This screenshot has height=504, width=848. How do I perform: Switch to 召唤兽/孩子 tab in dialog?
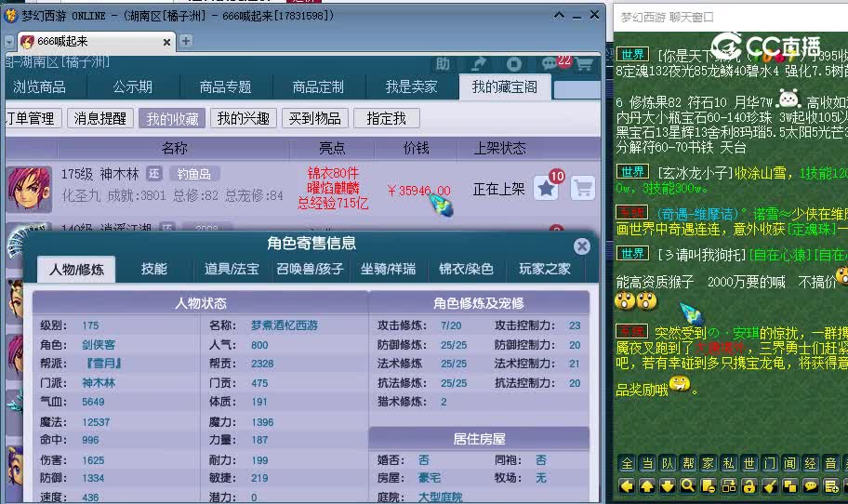pyautogui.click(x=310, y=269)
